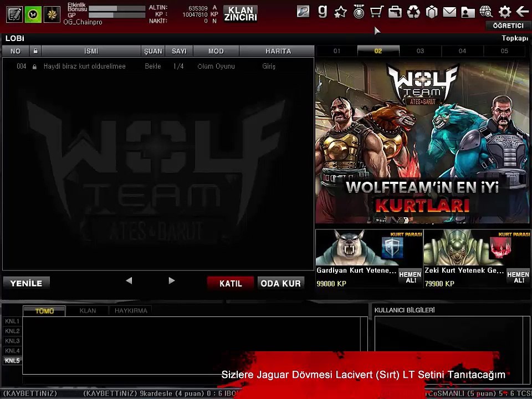
Task: Switch to the HAYKIRMA chat tab
Action: click(x=131, y=311)
